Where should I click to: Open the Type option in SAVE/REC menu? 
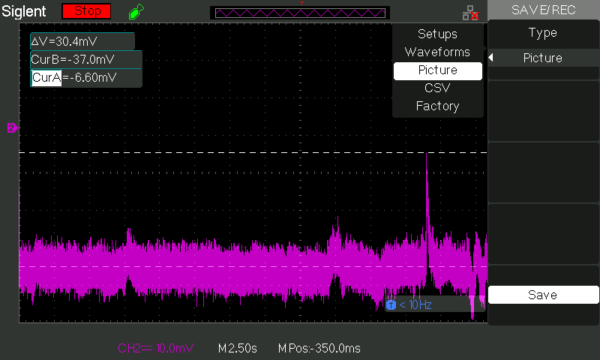pyautogui.click(x=543, y=33)
